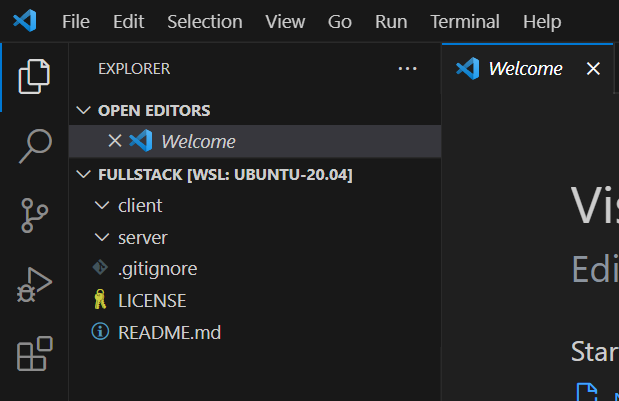This screenshot has height=401, width=619.
Task: Collapse the Open Editors section
Action: [x=84, y=110]
